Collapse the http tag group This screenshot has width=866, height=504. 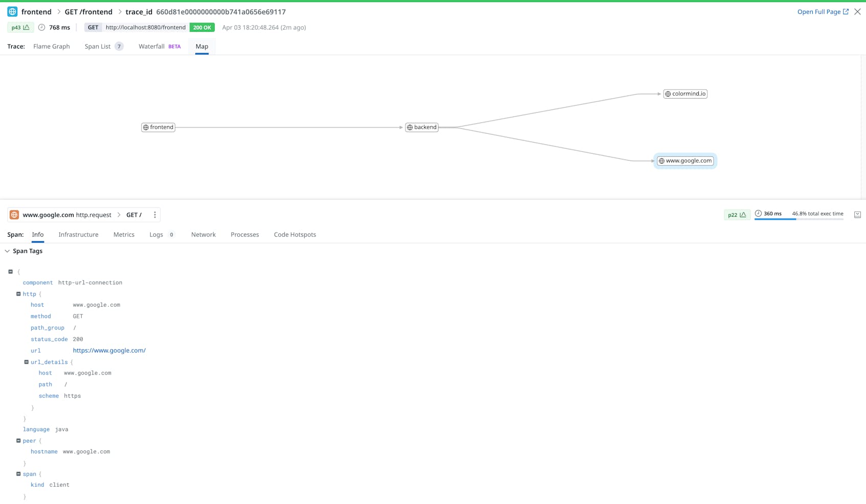coord(18,294)
